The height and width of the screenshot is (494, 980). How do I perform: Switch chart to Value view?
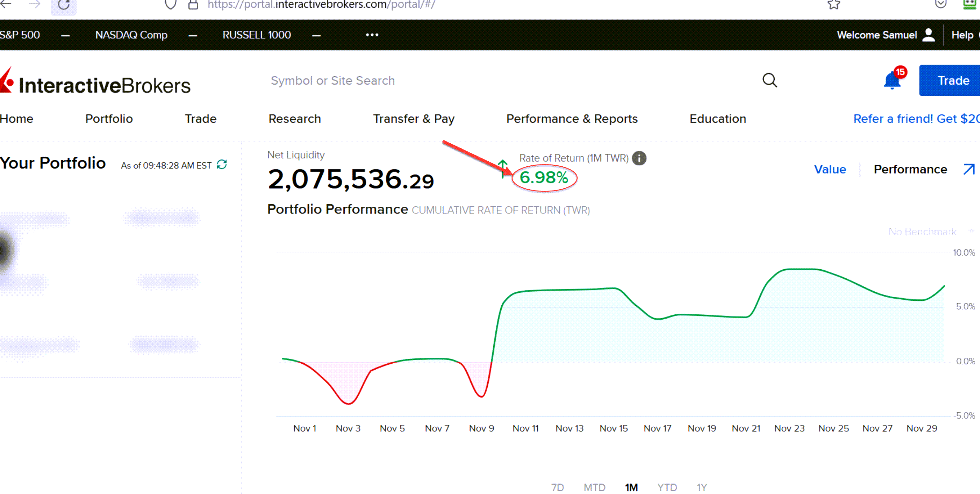pyautogui.click(x=830, y=169)
